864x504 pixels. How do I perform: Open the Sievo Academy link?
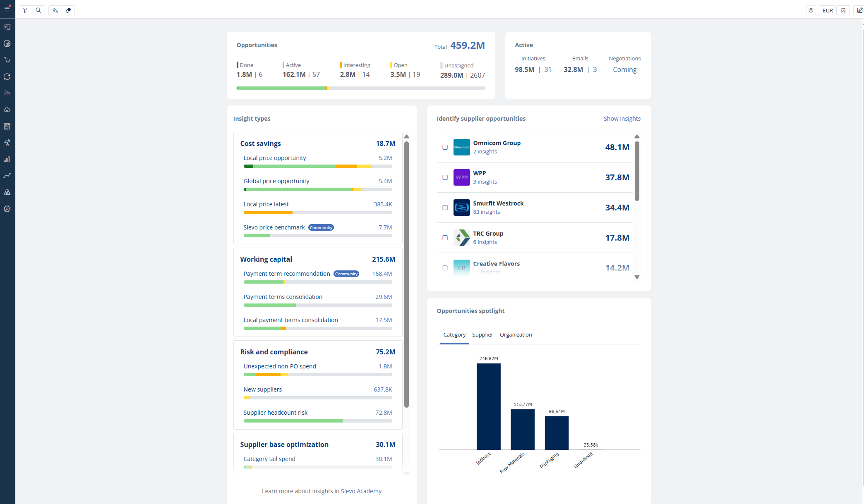click(361, 491)
